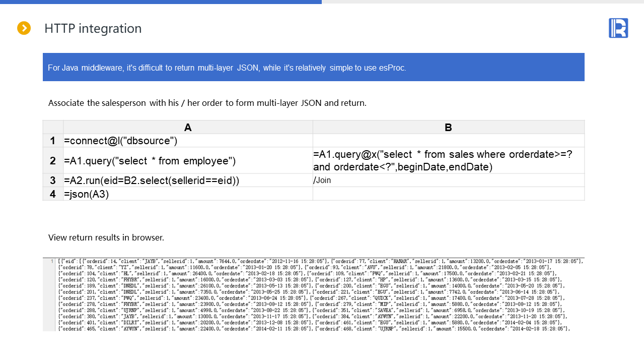Click the HTTP integration slide title

(x=93, y=29)
